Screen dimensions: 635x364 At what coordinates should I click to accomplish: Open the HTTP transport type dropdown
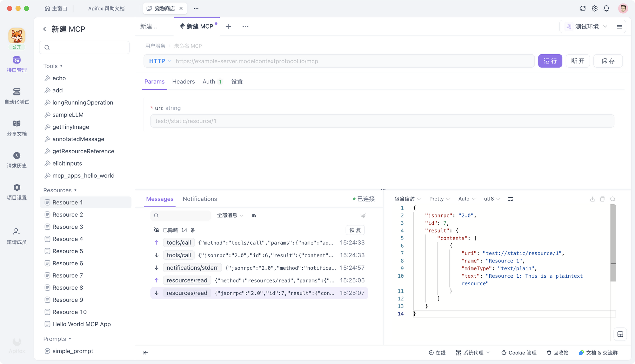pyautogui.click(x=160, y=61)
